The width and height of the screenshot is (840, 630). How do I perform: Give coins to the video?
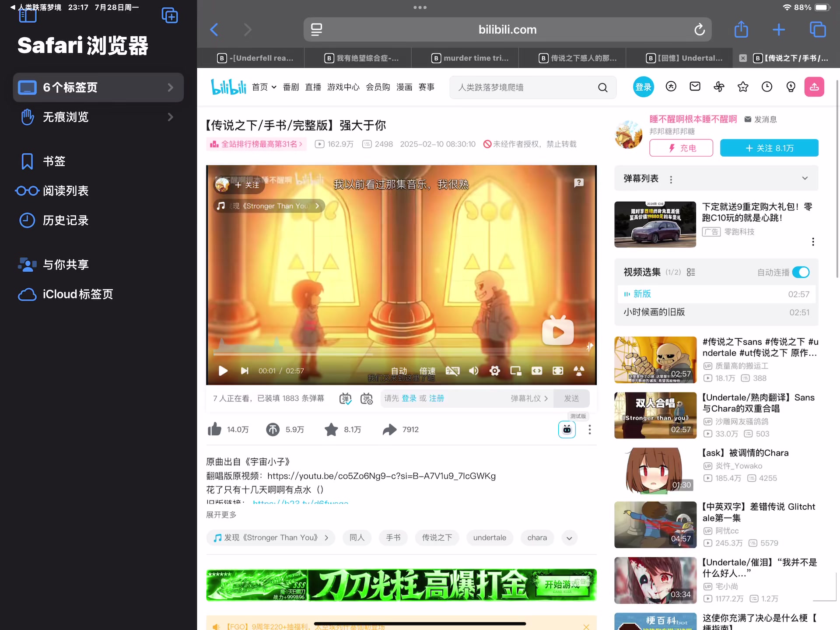(x=273, y=429)
